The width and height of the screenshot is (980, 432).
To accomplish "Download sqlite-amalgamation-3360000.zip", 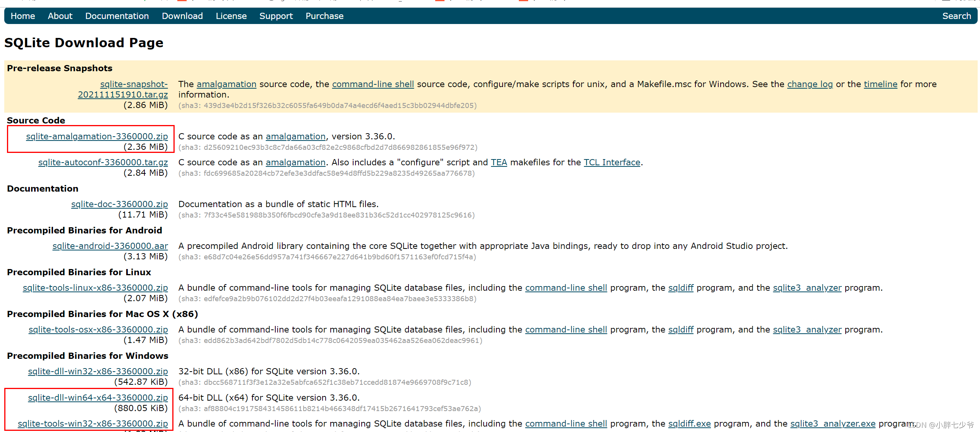I will point(97,136).
